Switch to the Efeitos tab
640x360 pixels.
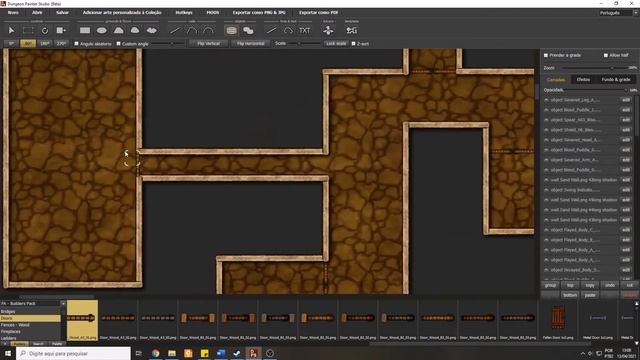(583, 80)
